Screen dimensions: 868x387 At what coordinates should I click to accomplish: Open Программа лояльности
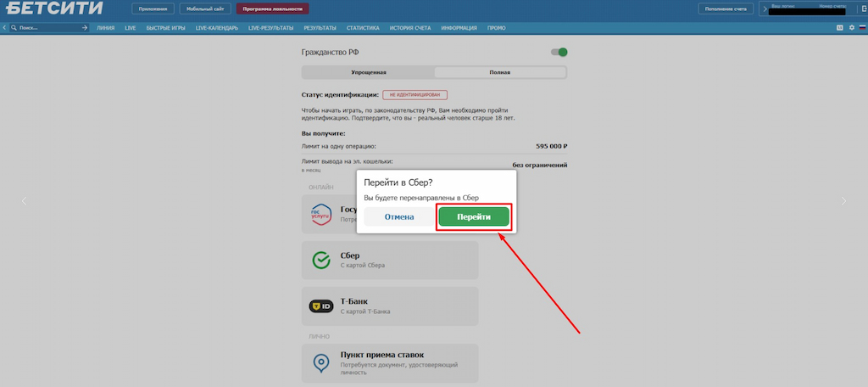pos(272,8)
